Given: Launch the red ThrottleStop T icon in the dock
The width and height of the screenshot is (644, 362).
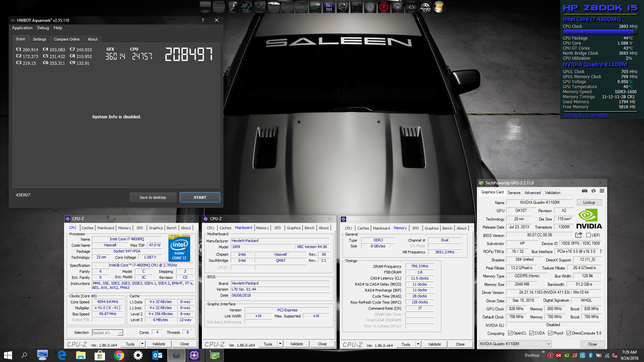Looking at the screenshot, I should point(384,7).
